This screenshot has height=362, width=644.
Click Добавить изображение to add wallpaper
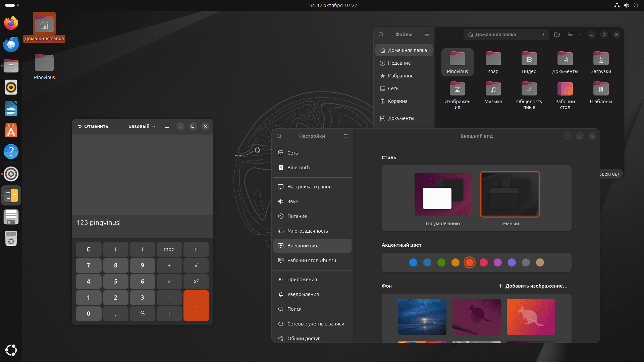[533, 286]
